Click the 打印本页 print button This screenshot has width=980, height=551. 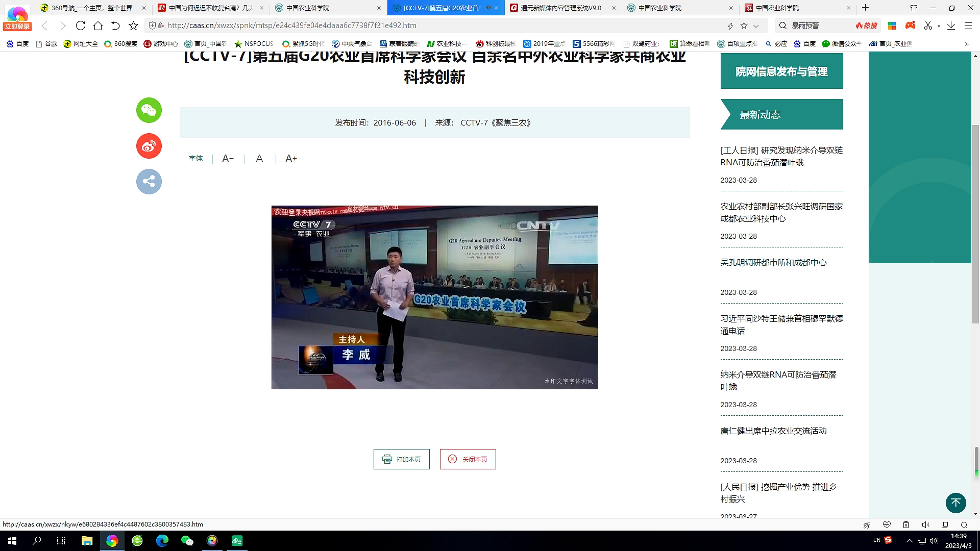[402, 459]
